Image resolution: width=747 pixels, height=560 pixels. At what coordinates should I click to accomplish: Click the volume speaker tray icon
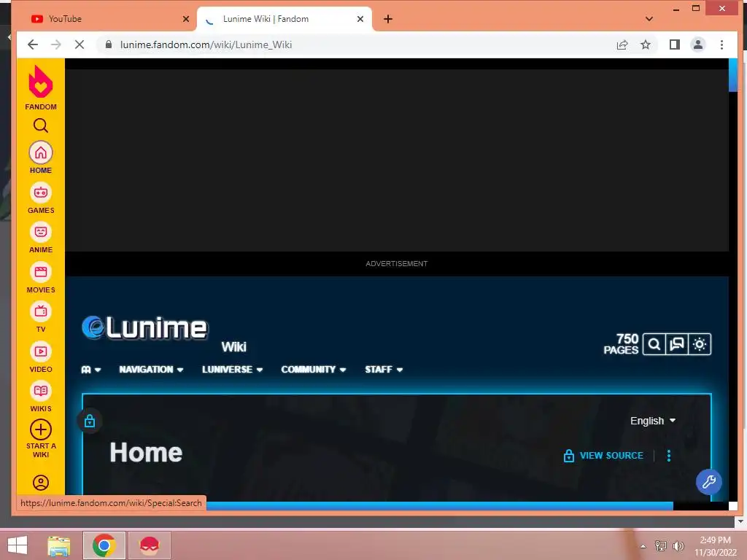point(678,546)
